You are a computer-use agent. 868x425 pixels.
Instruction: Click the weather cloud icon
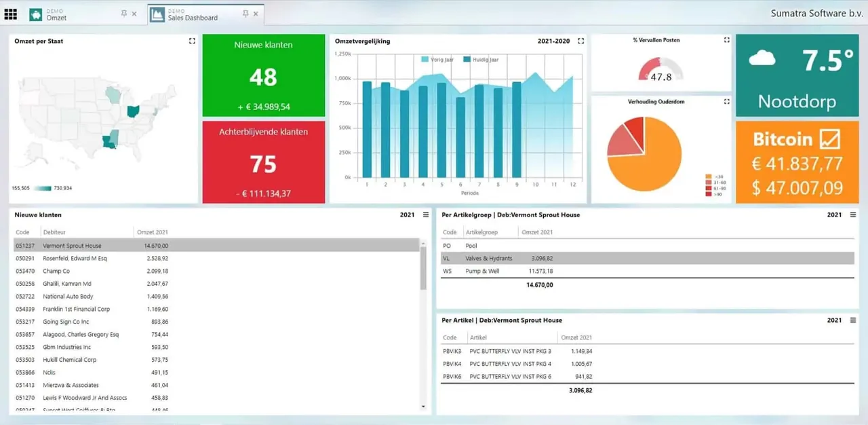pos(762,58)
